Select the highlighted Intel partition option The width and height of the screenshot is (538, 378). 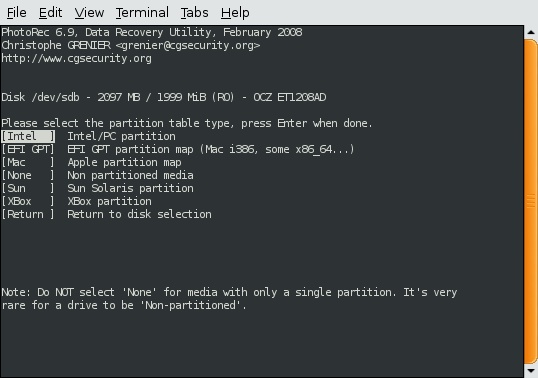click(28, 136)
